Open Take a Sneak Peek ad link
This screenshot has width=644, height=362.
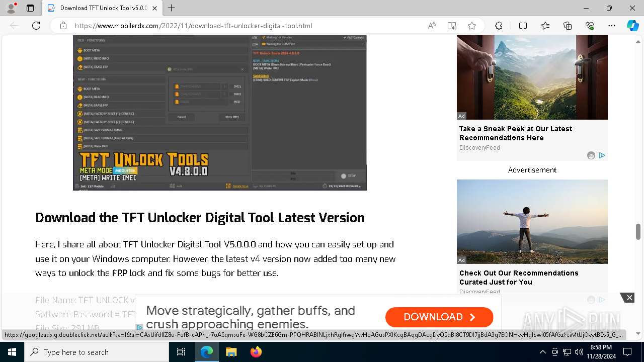(516, 133)
